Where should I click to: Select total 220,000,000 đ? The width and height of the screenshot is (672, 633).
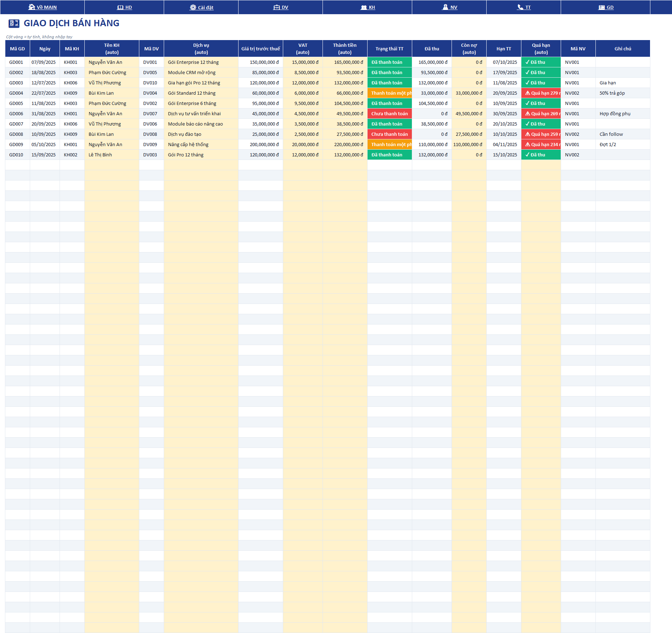click(x=345, y=144)
